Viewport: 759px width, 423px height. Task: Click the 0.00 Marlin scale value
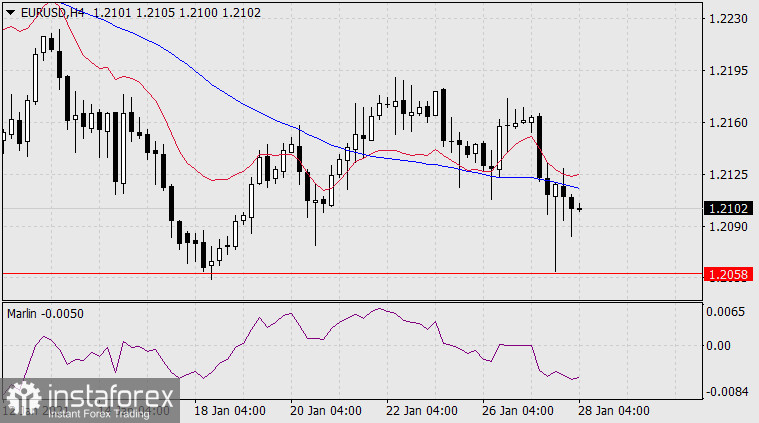[718, 346]
